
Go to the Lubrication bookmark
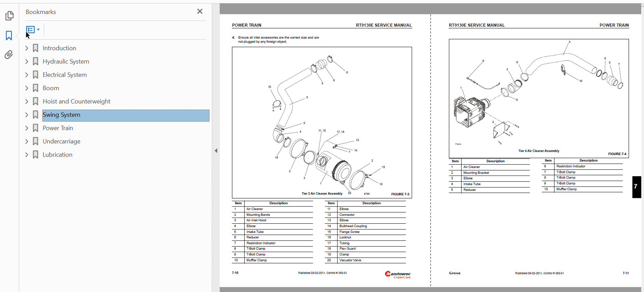[57, 155]
